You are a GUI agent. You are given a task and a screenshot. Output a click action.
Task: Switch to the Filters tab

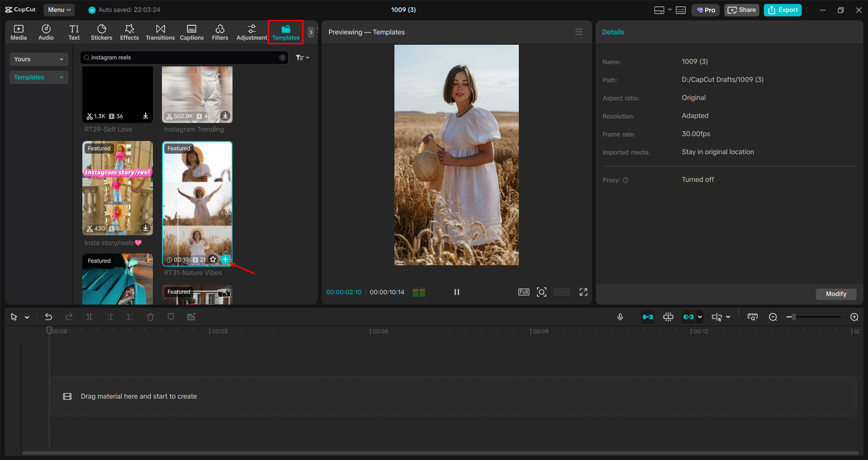tap(220, 32)
